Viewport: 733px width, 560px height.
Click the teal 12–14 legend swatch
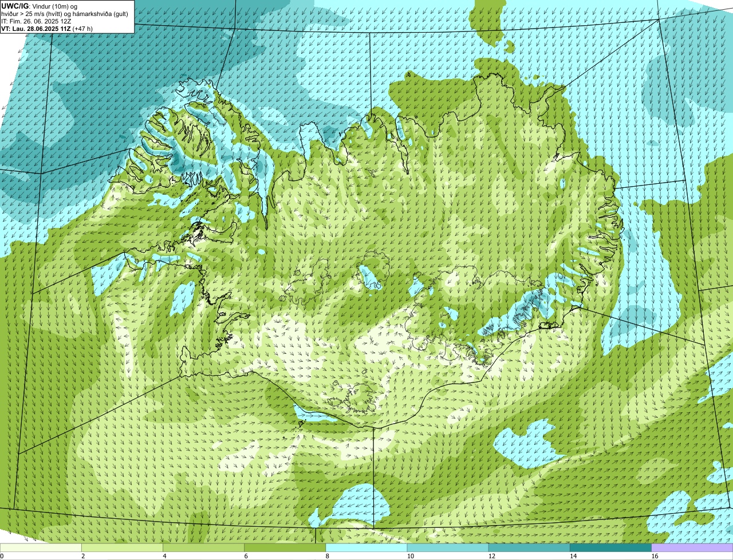[529, 547]
